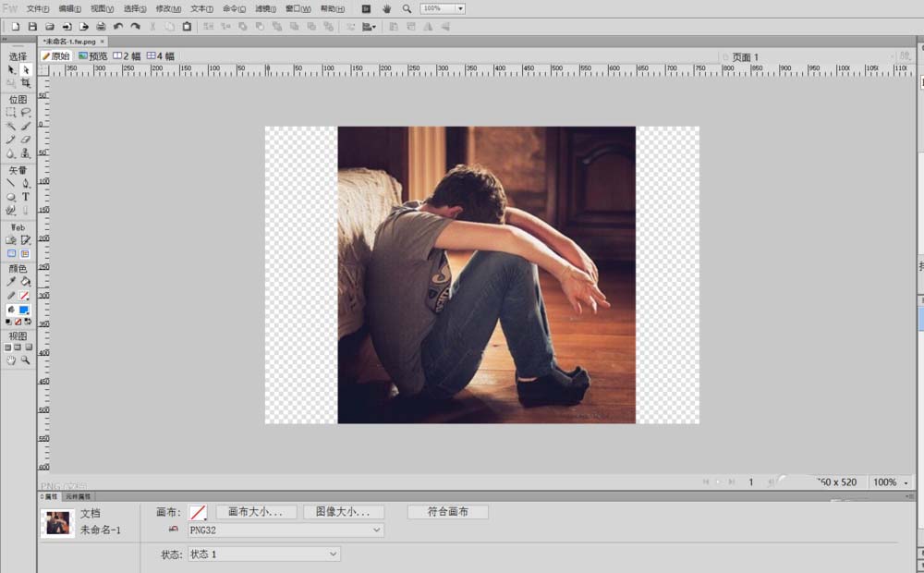Swap stroke and fill colors
Viewport: 924px width, 573px height.
pyautogui.click(x=28, y=322)
